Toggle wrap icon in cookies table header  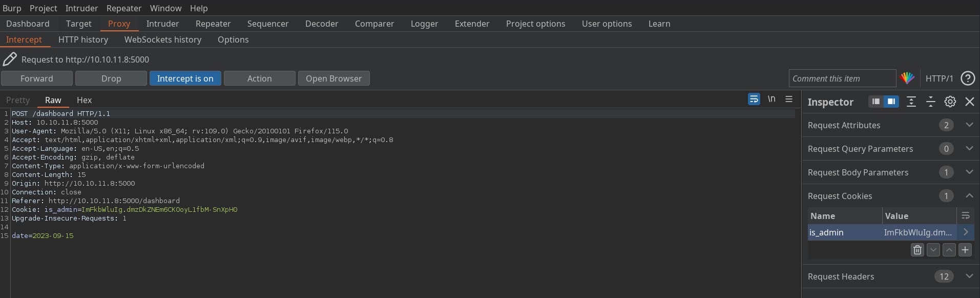[x=966, y=216]
